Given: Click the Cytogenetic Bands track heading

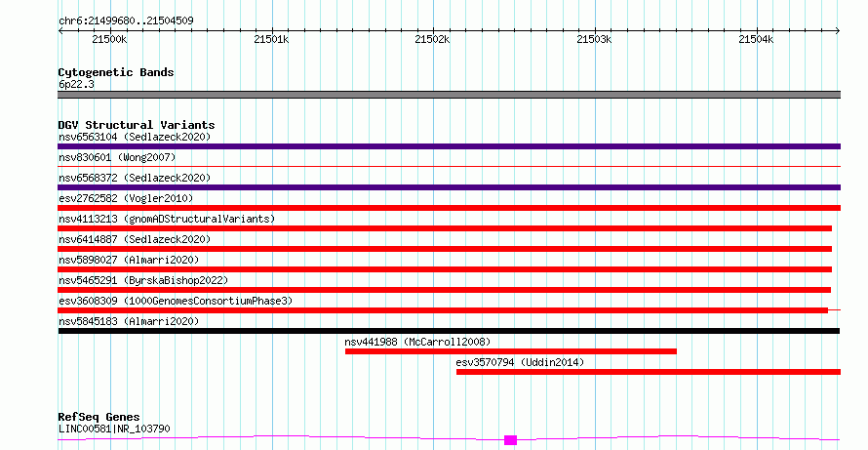Looking at the screenshot, I should click(116, 72).
